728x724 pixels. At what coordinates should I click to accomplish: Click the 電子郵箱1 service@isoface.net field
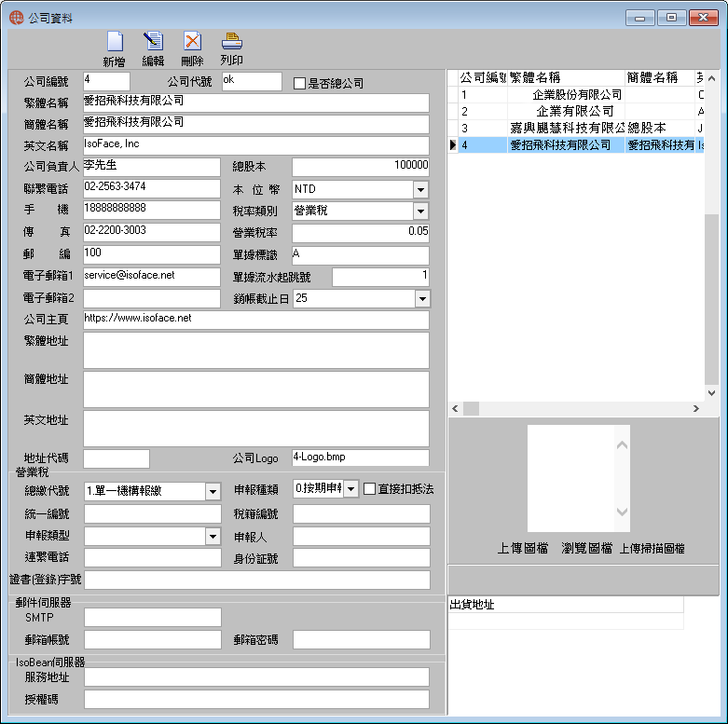pos(151,277)
